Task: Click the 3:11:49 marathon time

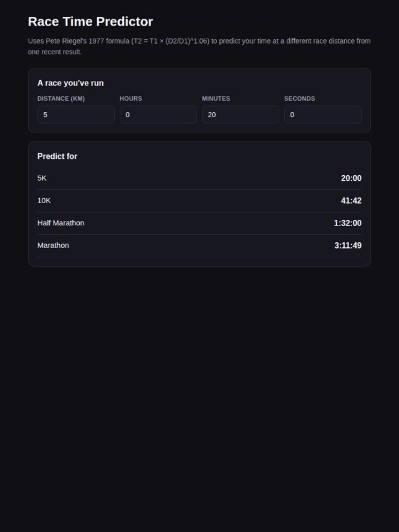Action: click(x=348, y=245)
